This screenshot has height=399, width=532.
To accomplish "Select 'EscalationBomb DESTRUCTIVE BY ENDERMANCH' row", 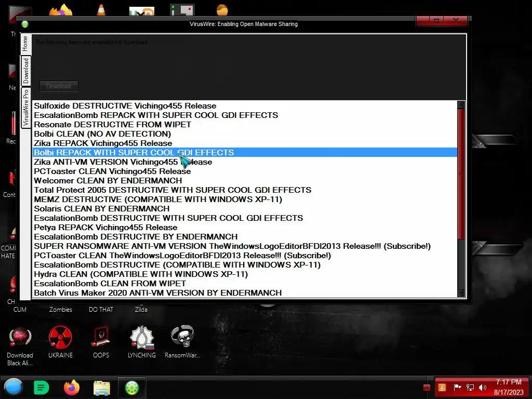I will (x=245, y=237).
